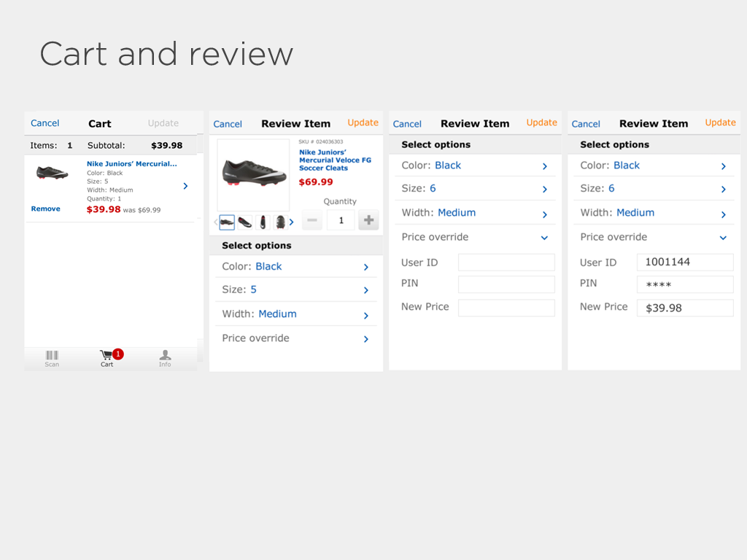Image resolution: width=747 pixels, height=560 pixels.
Task: Open Size: 6 on User ID 1001144 screen
Action: click(654, 189)
